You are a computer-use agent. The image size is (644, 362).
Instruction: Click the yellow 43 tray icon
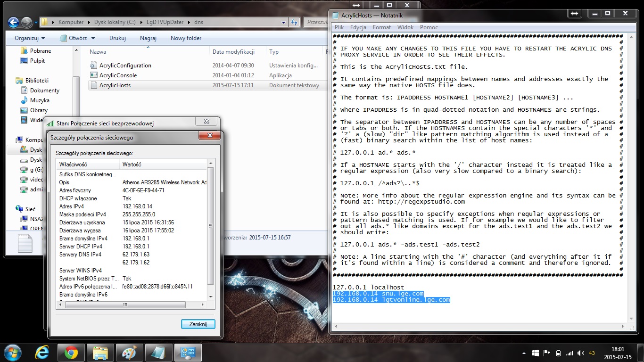[x=592, y=353]
